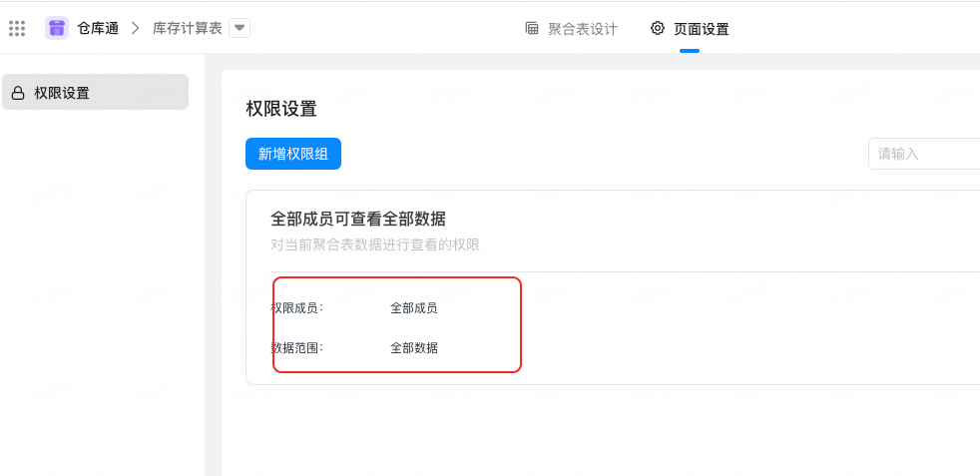Open the nine-dot app launcher grid

(17, 28)
